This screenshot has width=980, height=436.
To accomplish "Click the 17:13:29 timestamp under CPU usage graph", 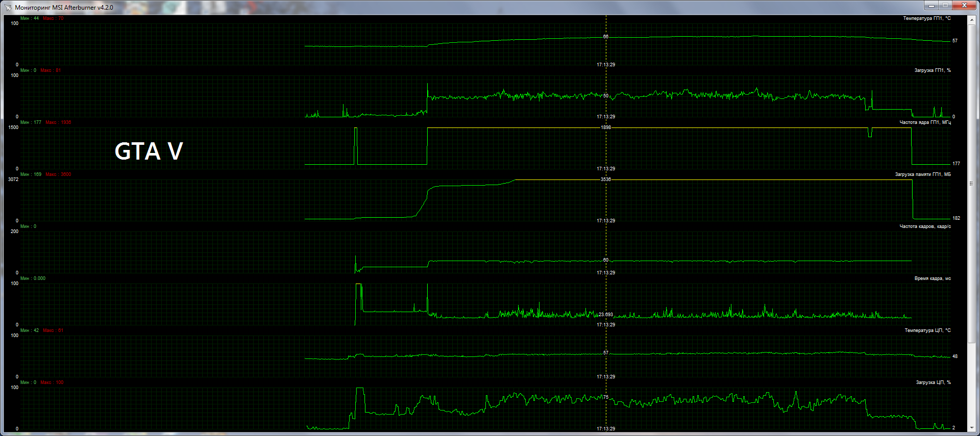I will click(x=606, y=429).
